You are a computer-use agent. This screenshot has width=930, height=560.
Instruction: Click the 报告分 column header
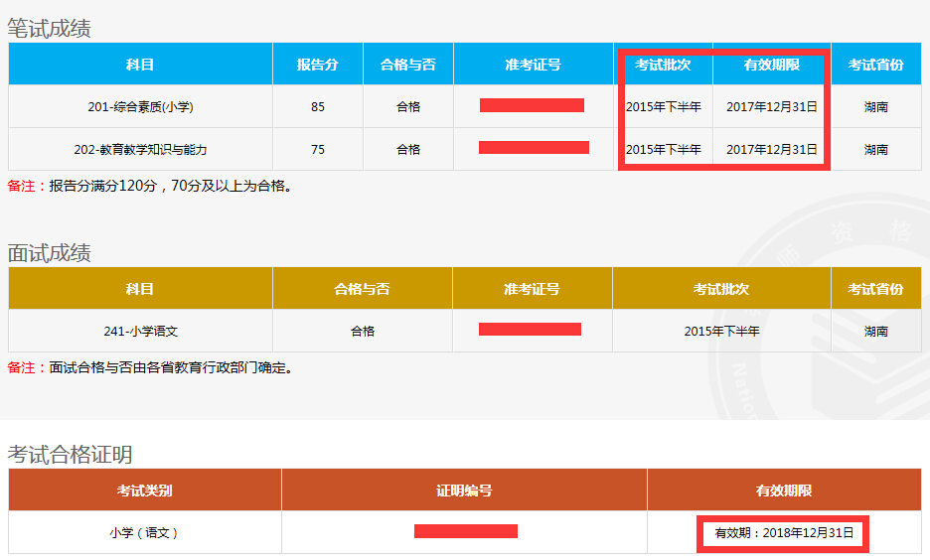click(x=318, y=65)
